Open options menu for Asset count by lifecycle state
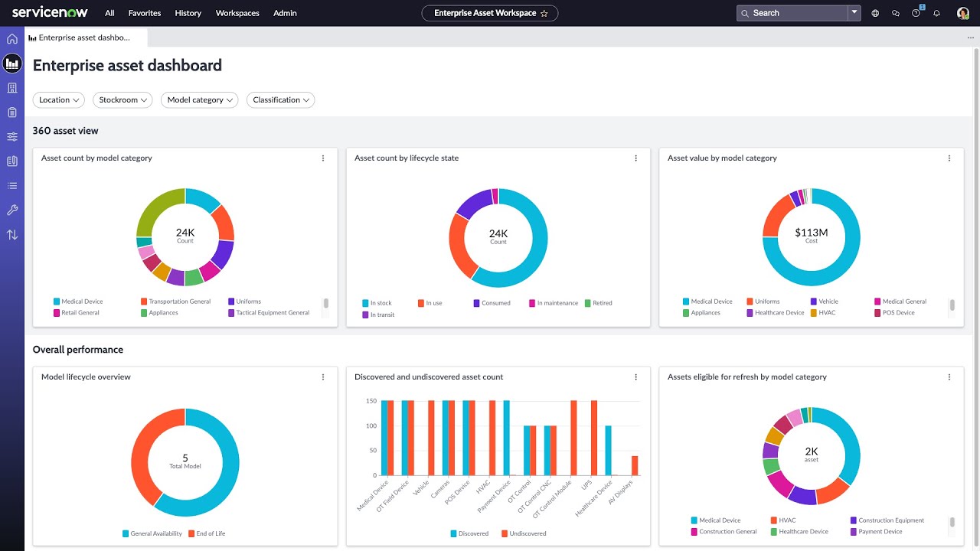The width and height of the screenshot is (980, 551). (636, 158)
